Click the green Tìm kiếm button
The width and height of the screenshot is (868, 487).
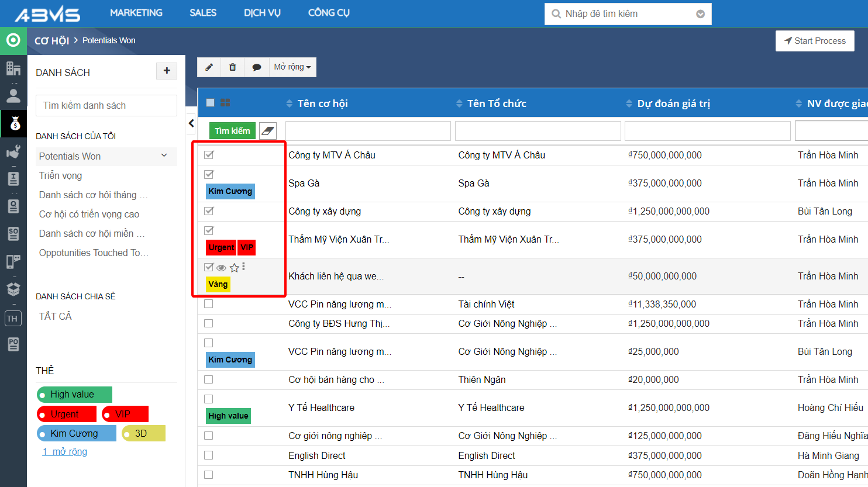(232, 131)
